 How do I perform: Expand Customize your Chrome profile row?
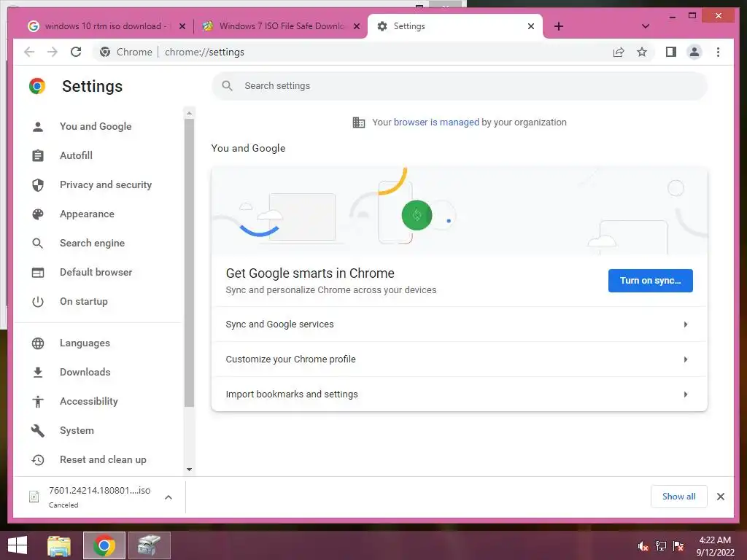(460, 359)
